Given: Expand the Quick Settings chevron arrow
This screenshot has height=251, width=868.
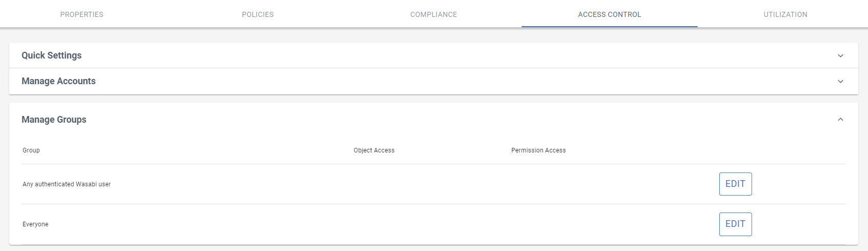Looking at the screenshot, I should (840, 55).
